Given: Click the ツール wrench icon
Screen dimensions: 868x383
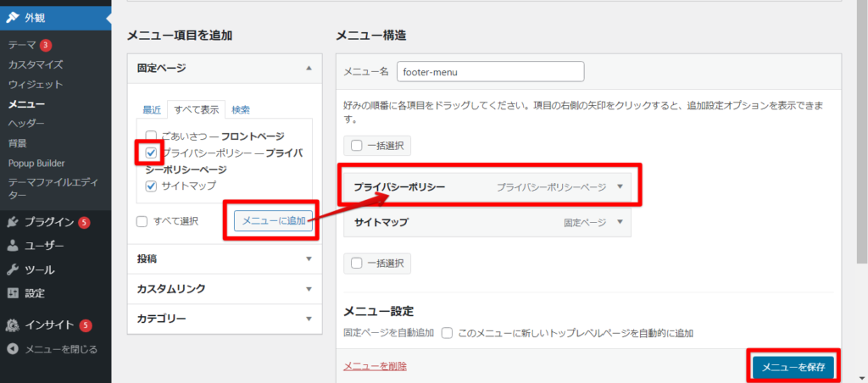Looking at the screenshot, I should 12,270.
